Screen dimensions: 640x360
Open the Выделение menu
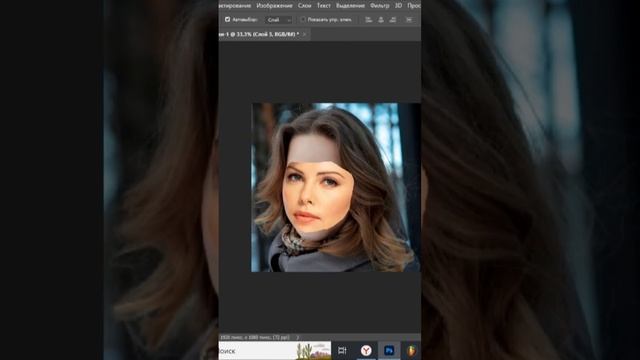pyautogui.click(x=350, y=6)
